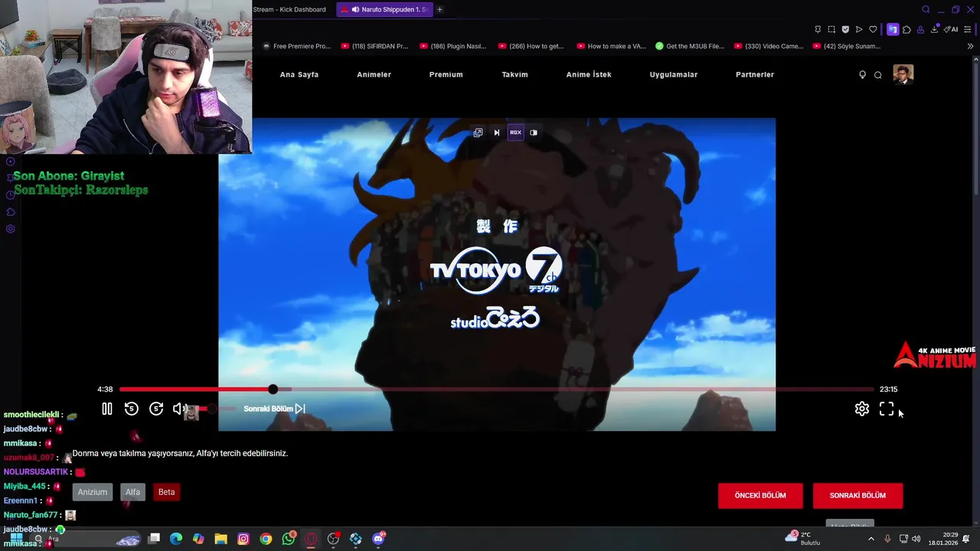Expand the bookmarks overflow chevron
Image resolution: width=980 pixels, height=551 pixels.
pos(971,46)
